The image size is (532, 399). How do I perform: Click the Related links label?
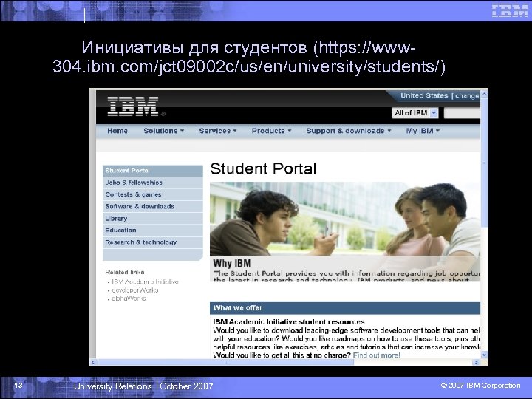125,272
